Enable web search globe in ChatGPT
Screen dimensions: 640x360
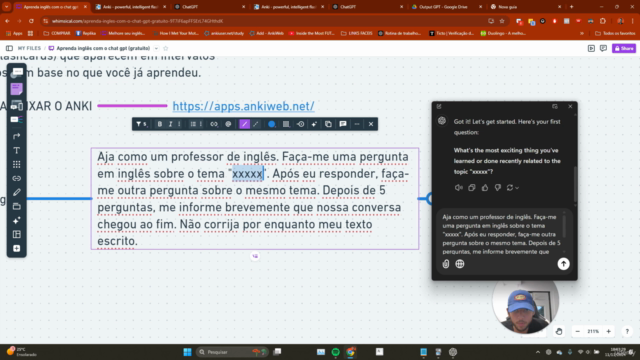(460, 264)
